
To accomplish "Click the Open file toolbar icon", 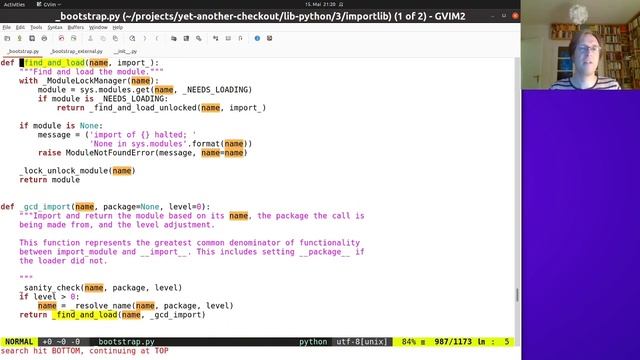I will pyautogui.click(x=7, y=38).
